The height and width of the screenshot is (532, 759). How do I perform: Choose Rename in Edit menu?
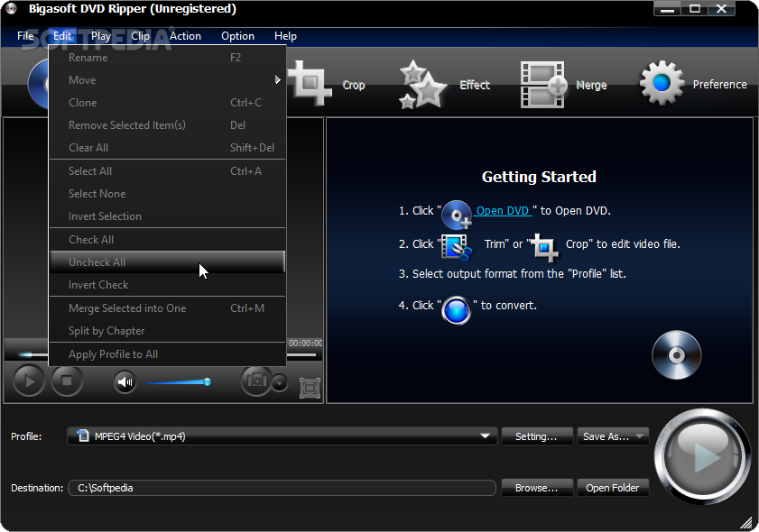[167, 58]
